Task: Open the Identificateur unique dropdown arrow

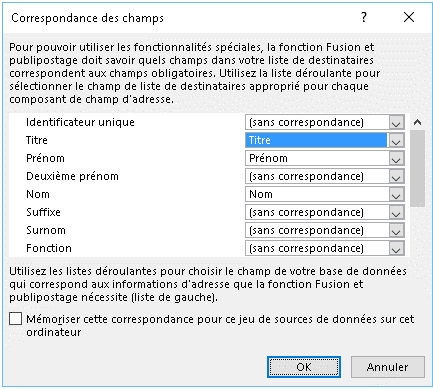Action: [x=396, y=122]
